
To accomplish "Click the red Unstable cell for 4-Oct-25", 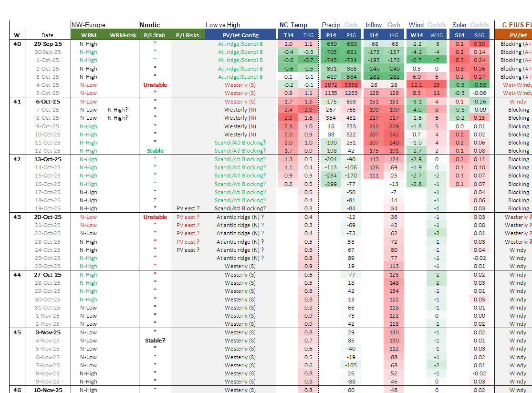I will [155, 85].
